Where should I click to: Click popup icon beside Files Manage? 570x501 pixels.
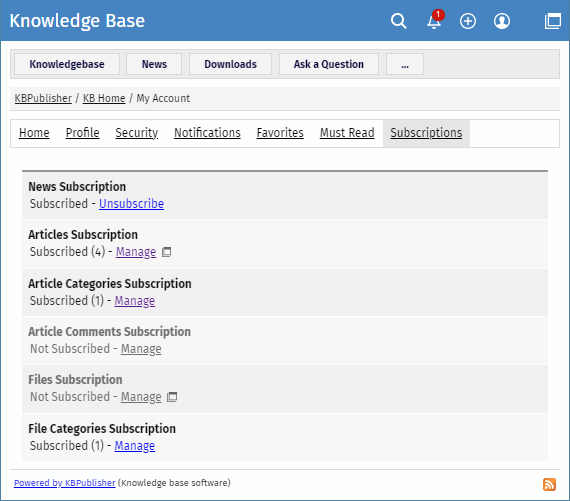coord(172,397)
